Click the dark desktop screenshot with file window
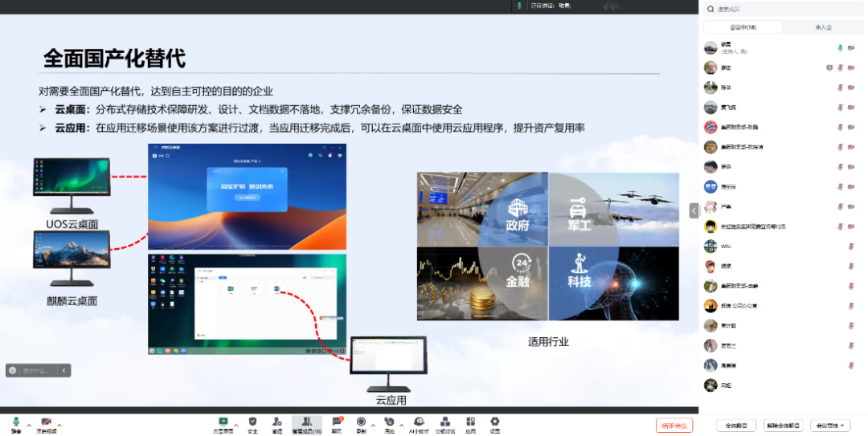Viewport: 868px width, 436px height. [247, 304]
